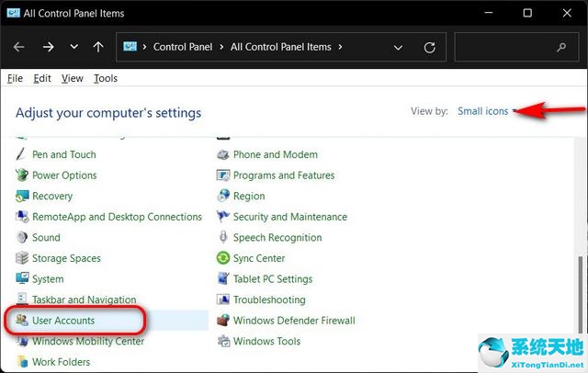Screen dimensions: 588x373
Task: Click the Storage Spaces icon
Action: (x=22, y=258)
